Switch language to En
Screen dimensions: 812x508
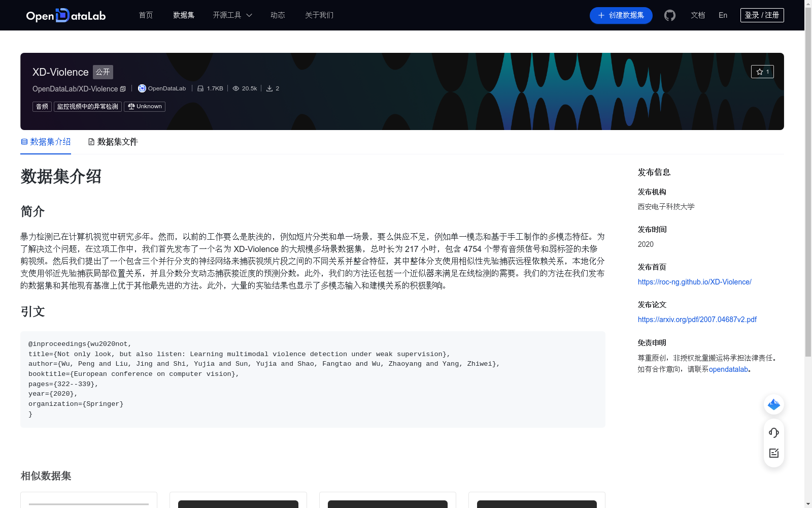click(x=723, y=15)
